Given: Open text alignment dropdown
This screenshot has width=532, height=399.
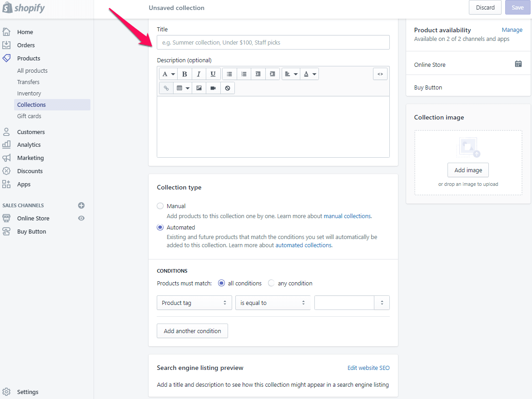Looking at the screenshot, I should [291, 74].
